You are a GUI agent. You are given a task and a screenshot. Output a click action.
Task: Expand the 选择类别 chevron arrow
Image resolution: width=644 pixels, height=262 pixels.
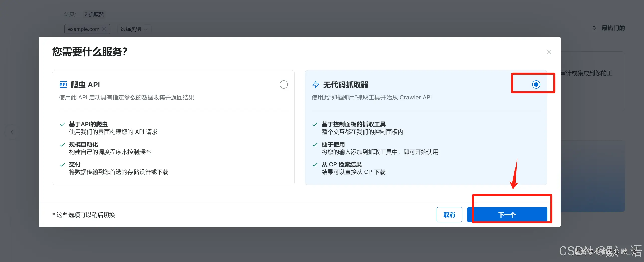tap(145, 29)
